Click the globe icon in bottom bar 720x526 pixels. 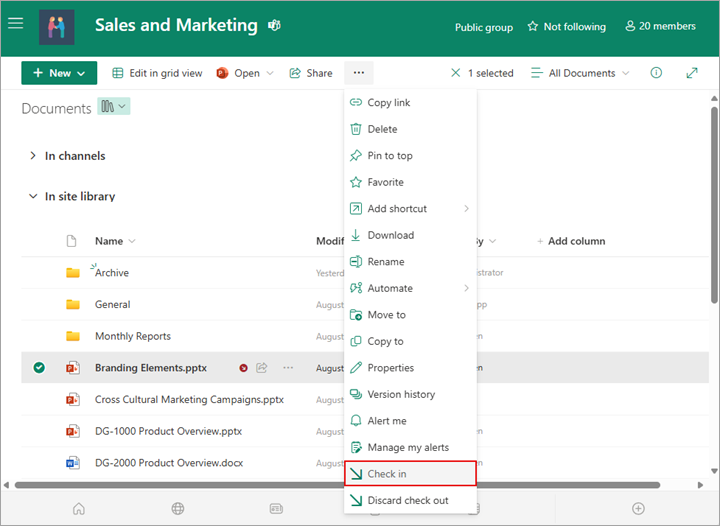point(178,508)
